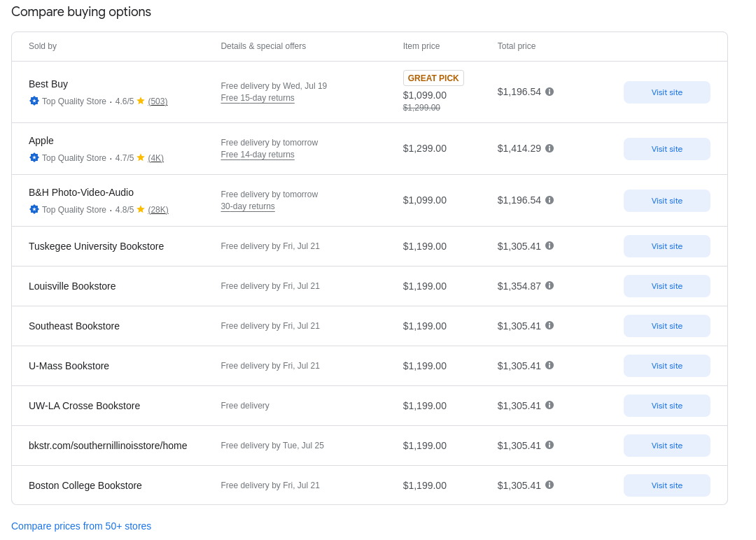Image resolution: width=756 pixels, height=540 pixels.
Task: Click B&H 30-day returns link
Action: 248,206
